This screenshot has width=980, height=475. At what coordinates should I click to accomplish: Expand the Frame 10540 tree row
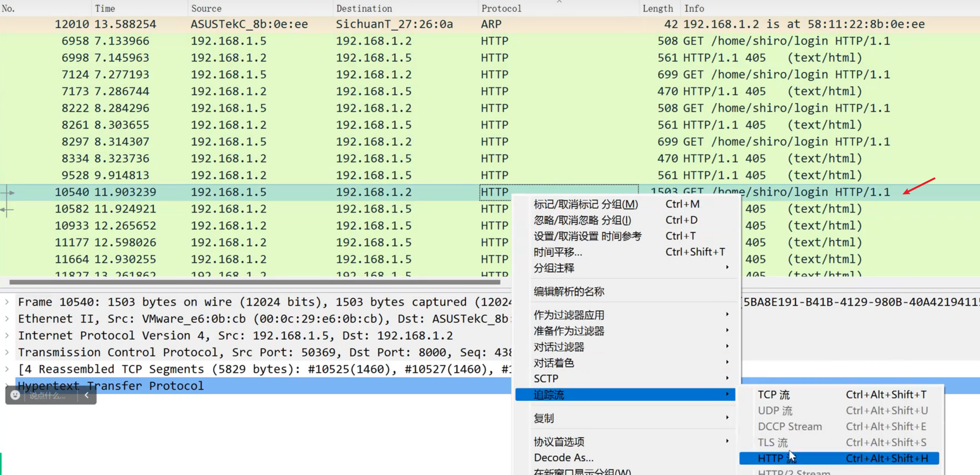pos(7,302)
